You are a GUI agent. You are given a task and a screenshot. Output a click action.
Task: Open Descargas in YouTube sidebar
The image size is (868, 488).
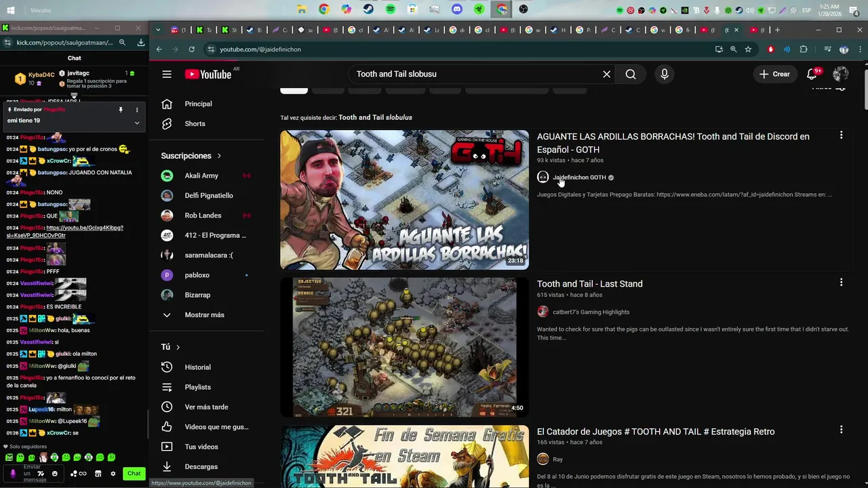201,467
